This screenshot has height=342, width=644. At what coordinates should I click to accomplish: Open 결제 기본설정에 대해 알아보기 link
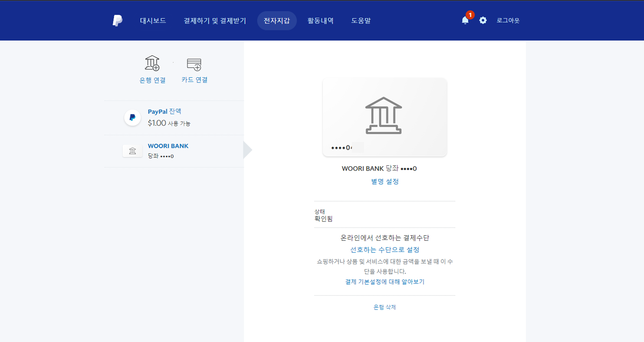click(385, 282)
